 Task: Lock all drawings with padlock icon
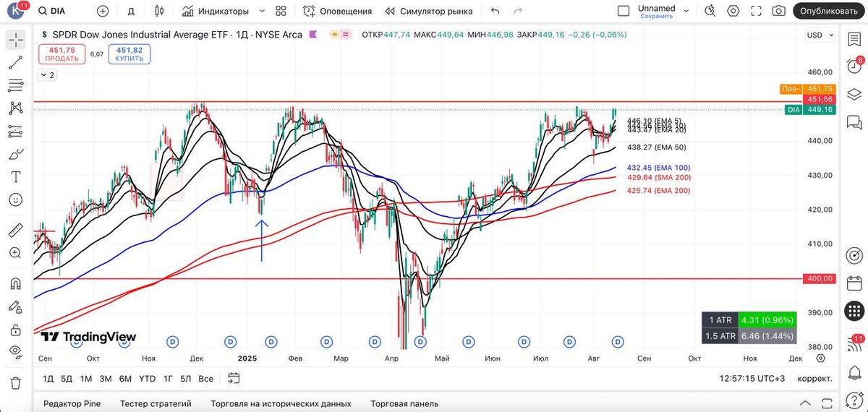point(15,330)
